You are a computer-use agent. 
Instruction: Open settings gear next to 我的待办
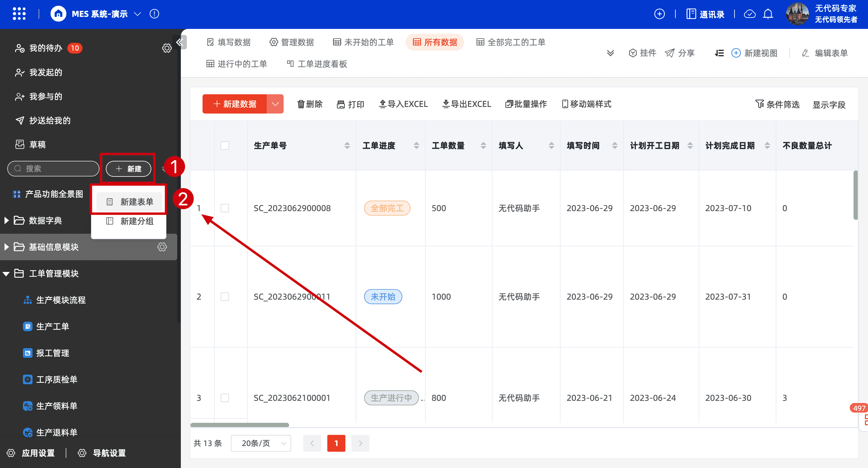click(x=167, y=48)
